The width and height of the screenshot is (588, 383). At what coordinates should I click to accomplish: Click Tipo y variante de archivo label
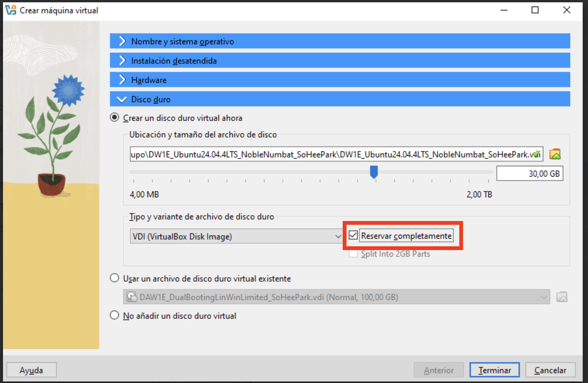pyautogui.click(x=202, y=216)
